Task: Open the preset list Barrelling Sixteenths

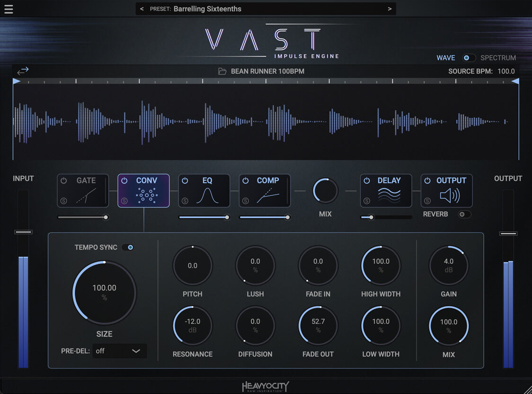Action: (x=207, y=9)
